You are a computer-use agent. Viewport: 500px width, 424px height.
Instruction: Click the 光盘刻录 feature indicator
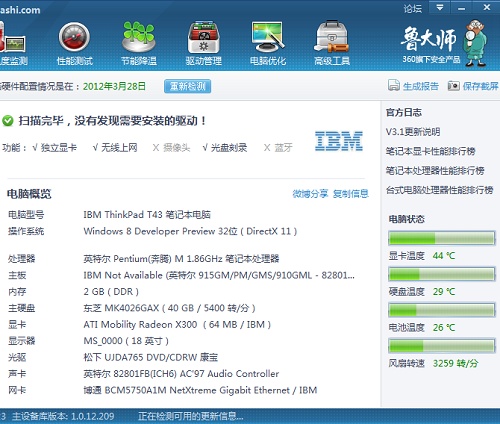coord(225,147)
